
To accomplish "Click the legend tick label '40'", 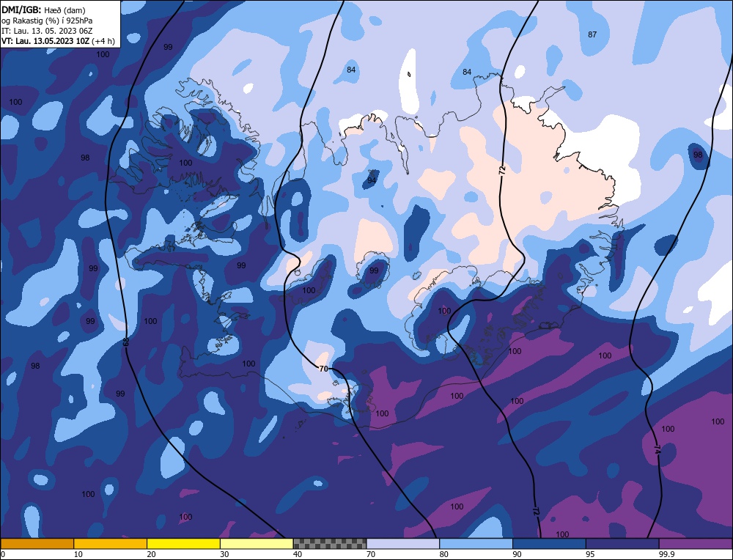I will (x=298, y=554).
